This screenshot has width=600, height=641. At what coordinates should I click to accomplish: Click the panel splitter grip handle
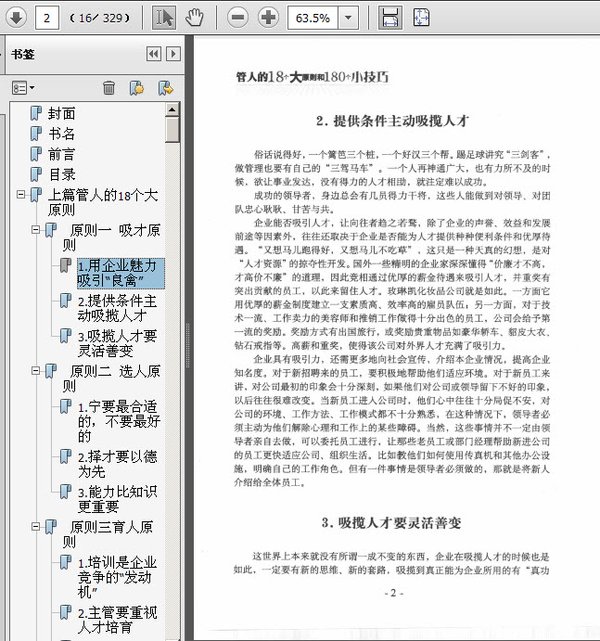(188, 345)
